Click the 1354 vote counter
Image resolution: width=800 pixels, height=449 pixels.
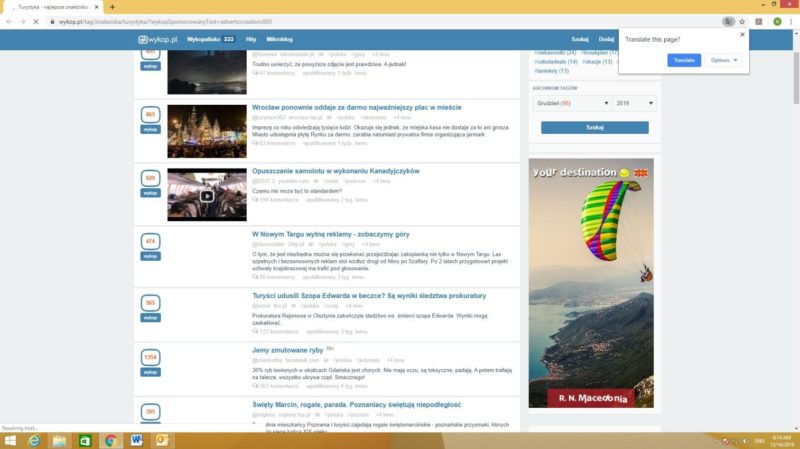pos(150,357)
